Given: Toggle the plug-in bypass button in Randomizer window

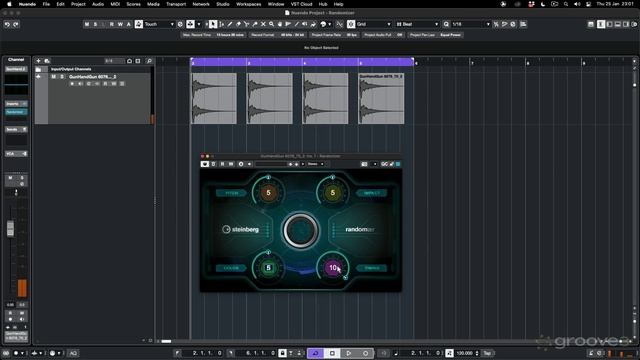Looking at the screenshot, I should click(x=205, y=164).
